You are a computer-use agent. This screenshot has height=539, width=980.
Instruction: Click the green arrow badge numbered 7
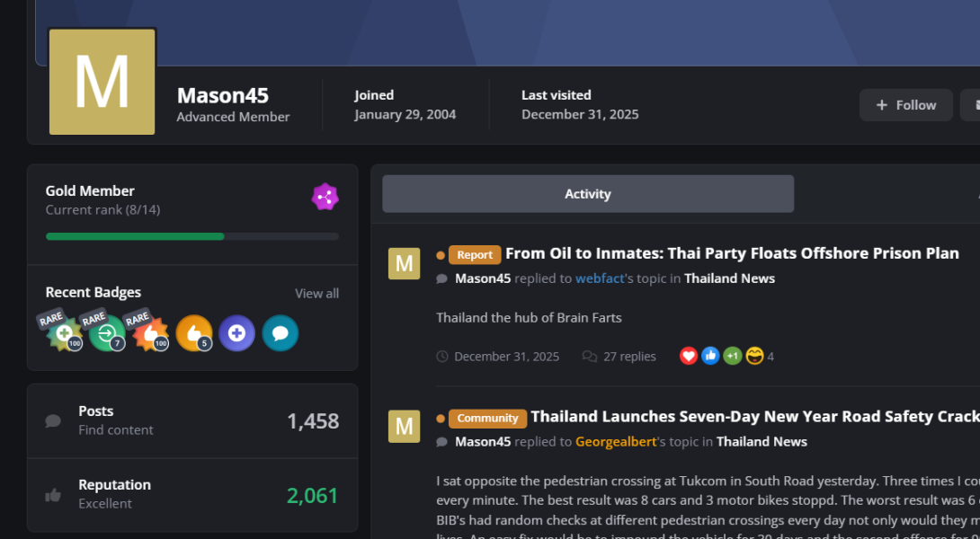point(107,333)
